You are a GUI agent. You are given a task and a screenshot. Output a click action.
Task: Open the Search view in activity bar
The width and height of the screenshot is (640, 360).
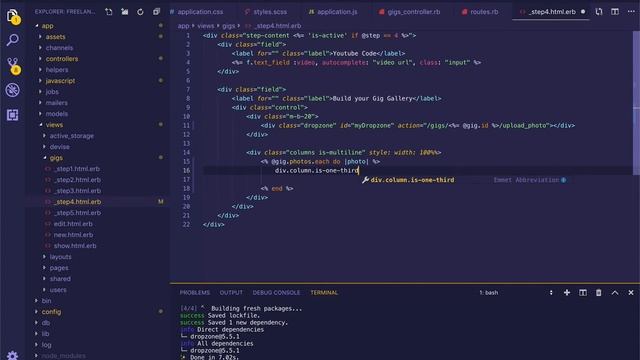click(13, 40)
